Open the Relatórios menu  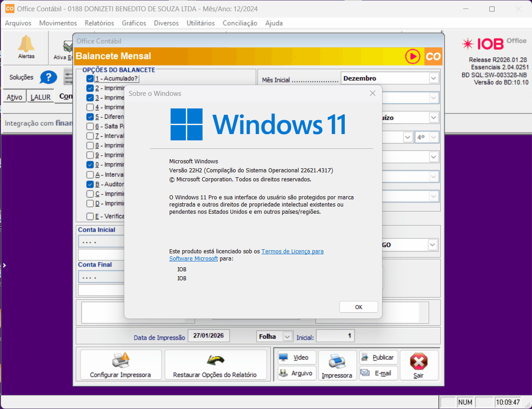coord(99,23)
